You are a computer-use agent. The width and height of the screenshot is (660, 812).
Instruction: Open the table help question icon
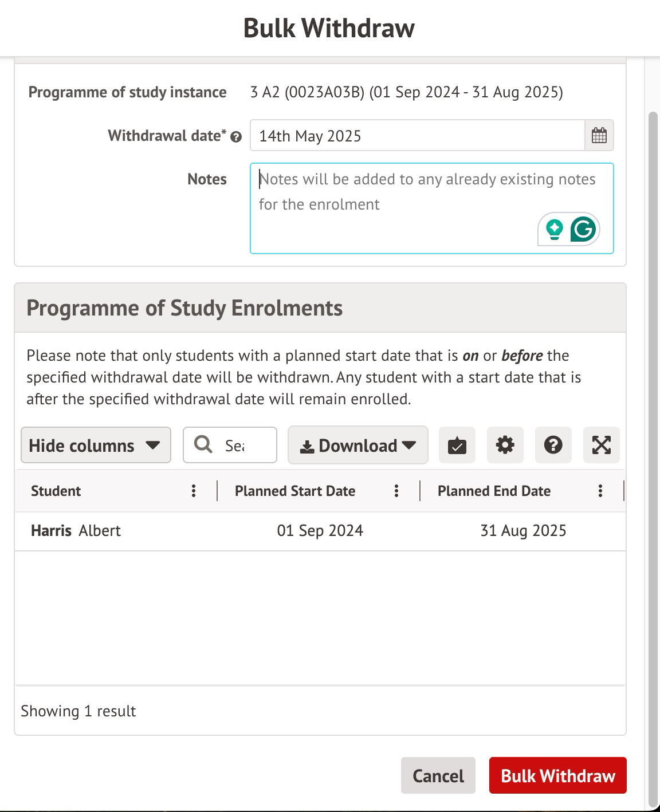[x=553, y=445]
